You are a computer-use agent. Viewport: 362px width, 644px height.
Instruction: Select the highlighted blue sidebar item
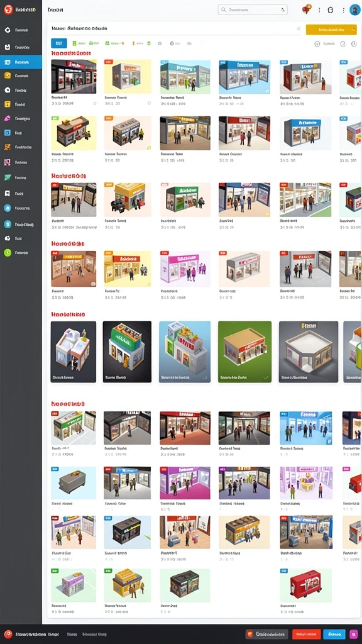click(x=21, y=62)
